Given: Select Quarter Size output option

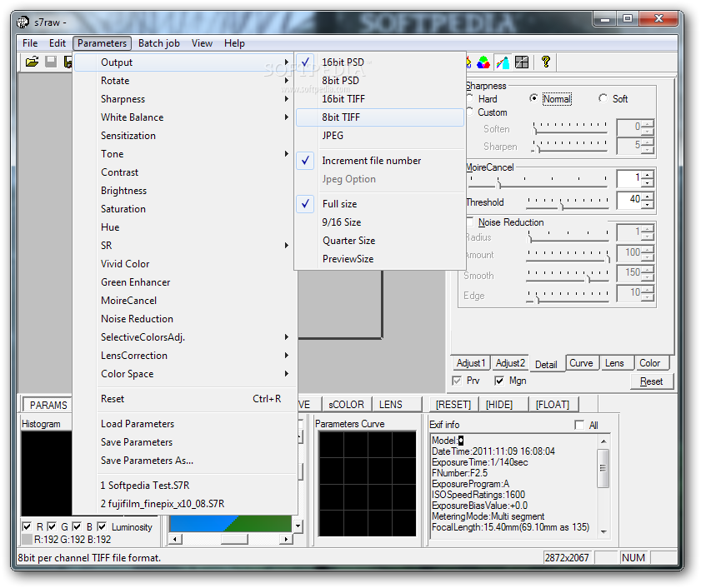Looking at the screenshot, I should click(x=380, y=241).
